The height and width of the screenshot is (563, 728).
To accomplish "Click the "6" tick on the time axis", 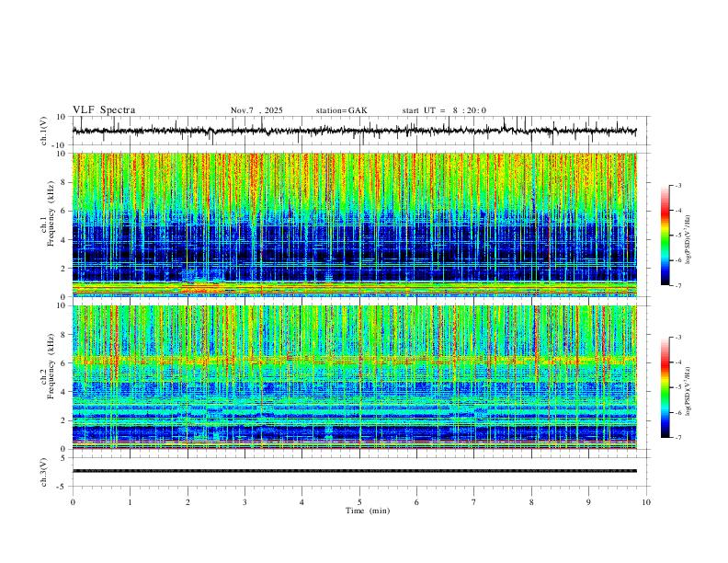I will [417, 502].
